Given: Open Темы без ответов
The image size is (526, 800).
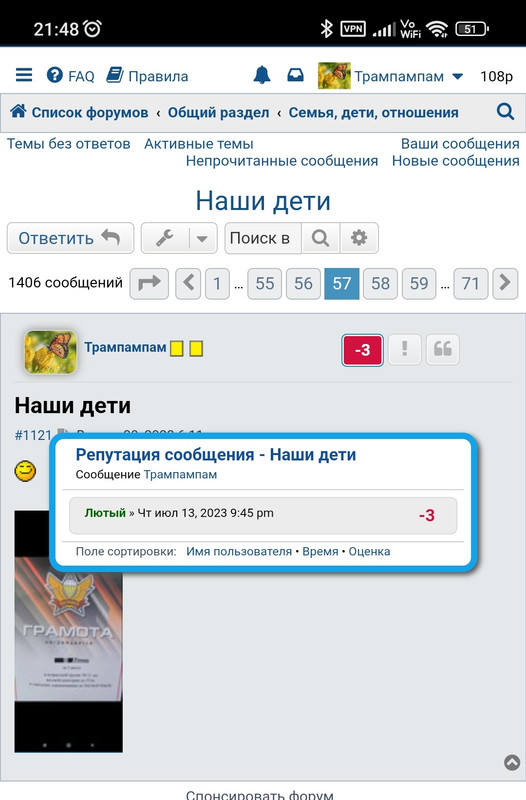Looking at the screenshot, I should 68,144.
